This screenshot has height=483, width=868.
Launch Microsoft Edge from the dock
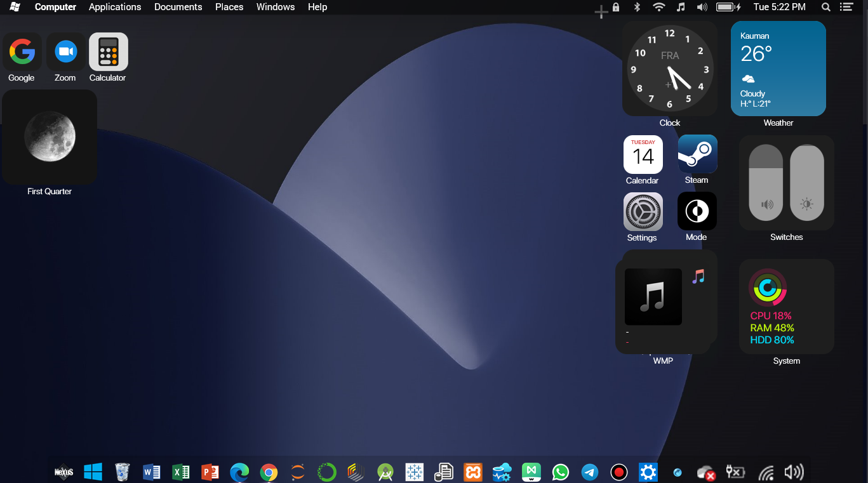pos(239,472)
